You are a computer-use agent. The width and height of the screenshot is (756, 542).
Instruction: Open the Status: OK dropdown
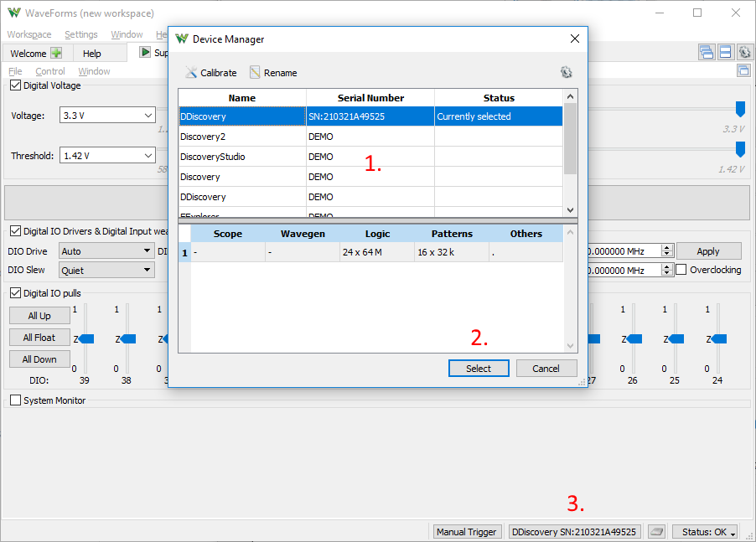click(705, 531)
